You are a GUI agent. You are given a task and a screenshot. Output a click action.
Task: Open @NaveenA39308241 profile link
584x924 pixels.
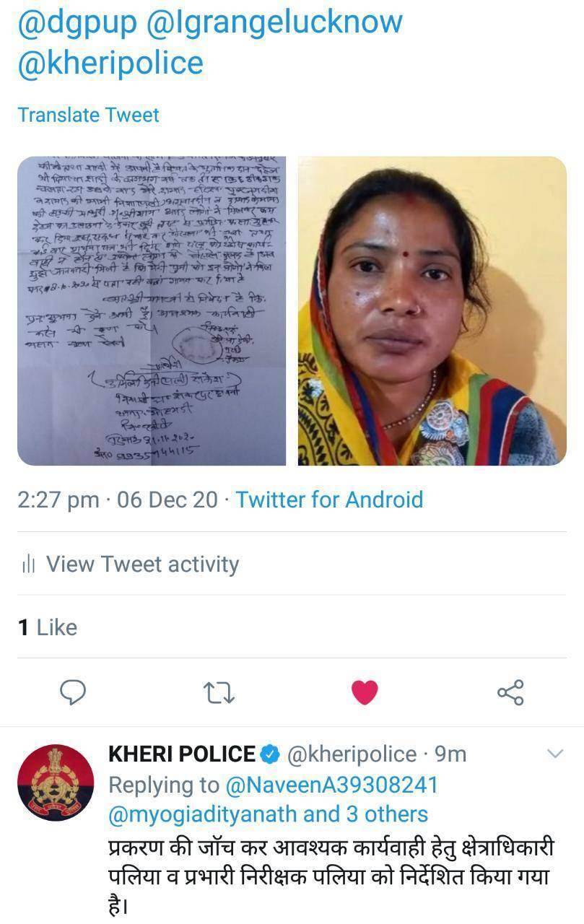(331, 785)
